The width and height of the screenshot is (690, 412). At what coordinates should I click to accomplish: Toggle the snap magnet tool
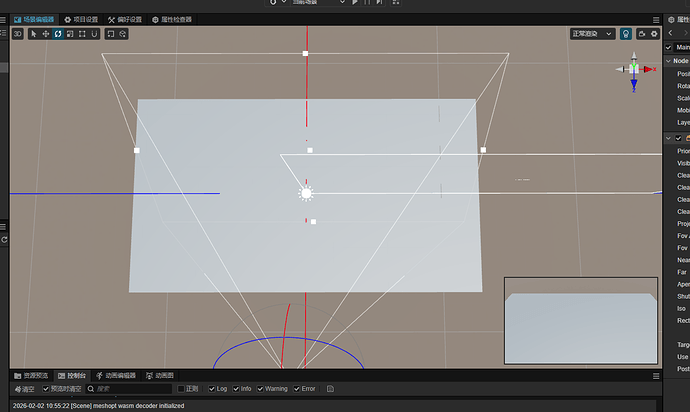pos(94,34)
